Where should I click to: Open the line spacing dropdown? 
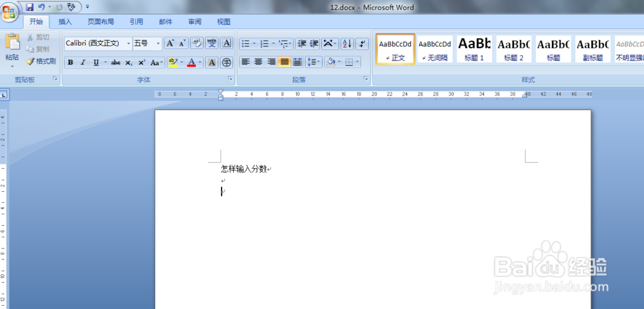[x=314, y=62]
